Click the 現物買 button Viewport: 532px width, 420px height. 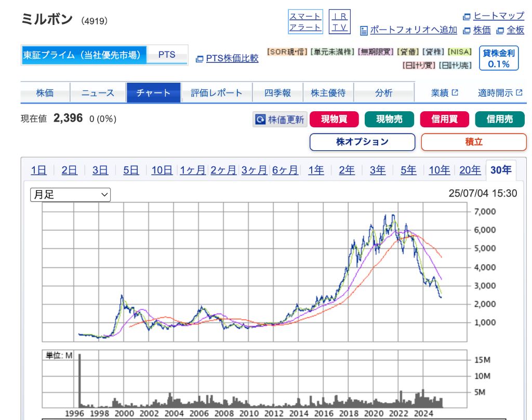[x=334, y=119]
